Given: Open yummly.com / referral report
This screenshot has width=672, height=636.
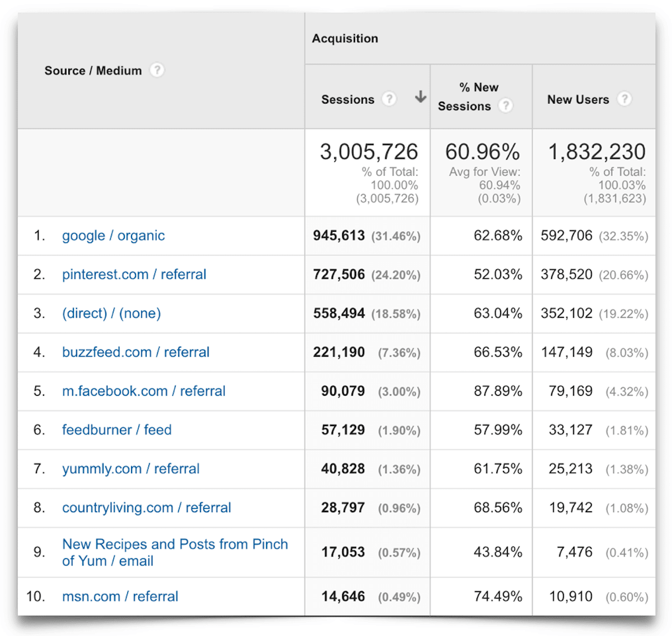Looking at the screenshot, I should coord(130,469).
